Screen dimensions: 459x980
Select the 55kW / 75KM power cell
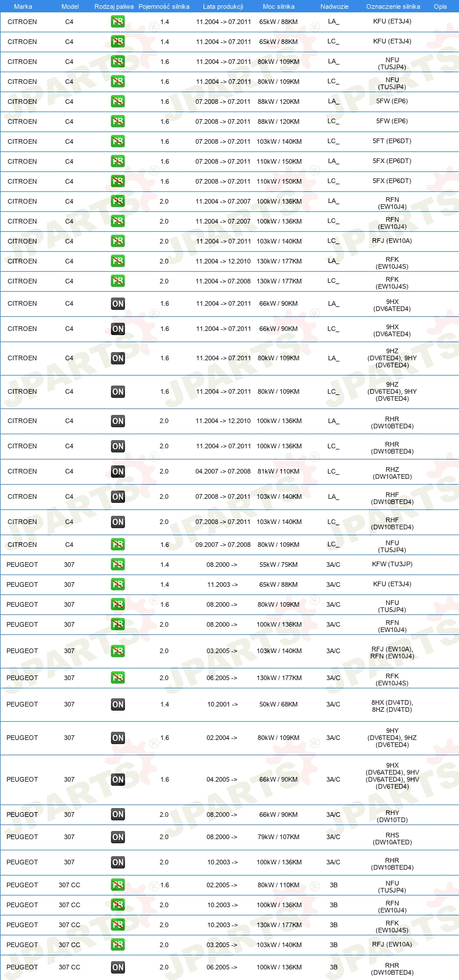tap(278, 565)
